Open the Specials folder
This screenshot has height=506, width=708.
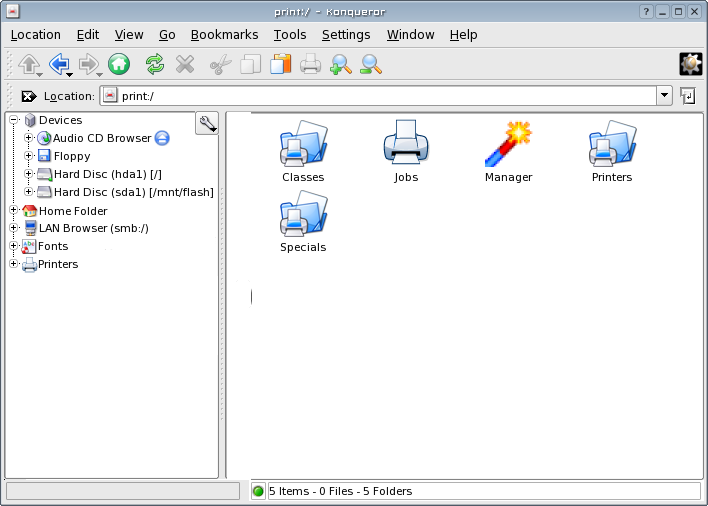pyautogui.click(x=303, y=222)
